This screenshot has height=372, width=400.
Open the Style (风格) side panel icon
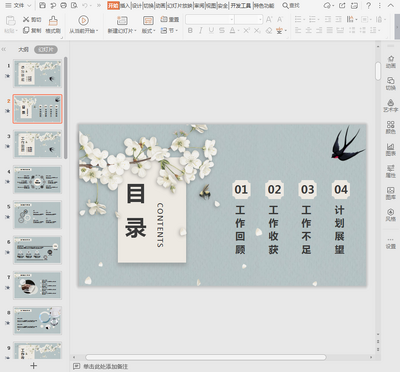tap(391, 212)
